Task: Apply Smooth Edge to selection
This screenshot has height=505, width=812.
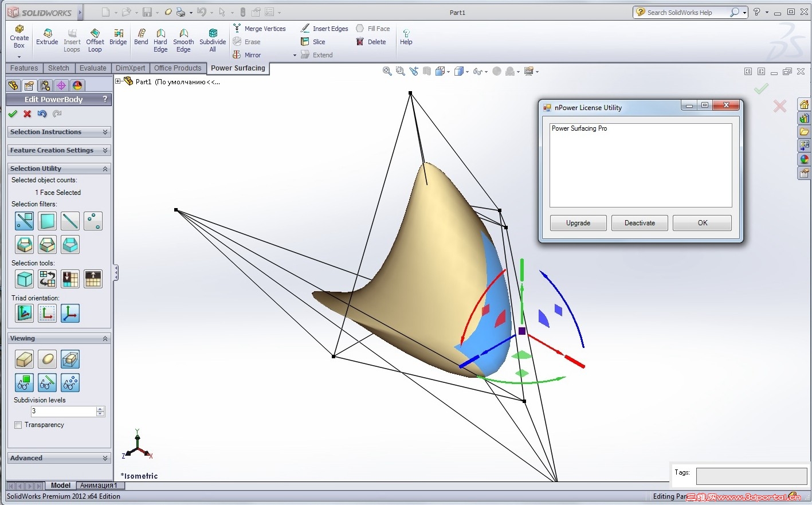Action: [183, 41]
